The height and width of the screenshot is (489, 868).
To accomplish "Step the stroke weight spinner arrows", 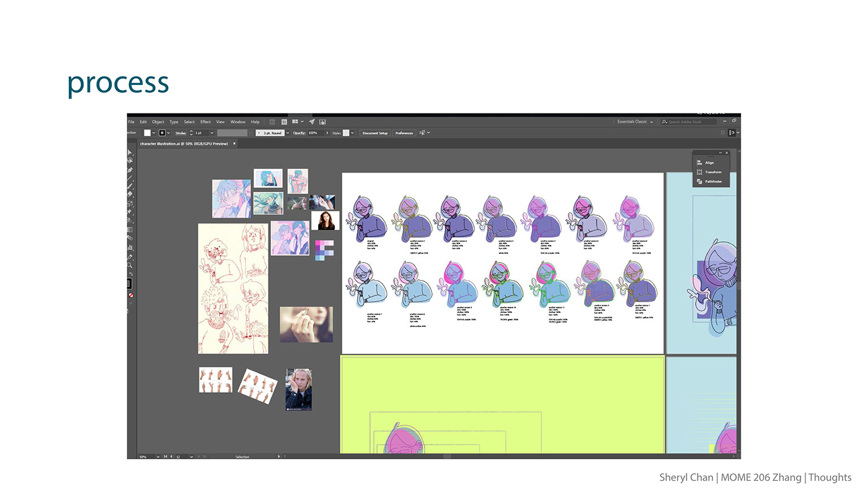I will tap(192, 133).
